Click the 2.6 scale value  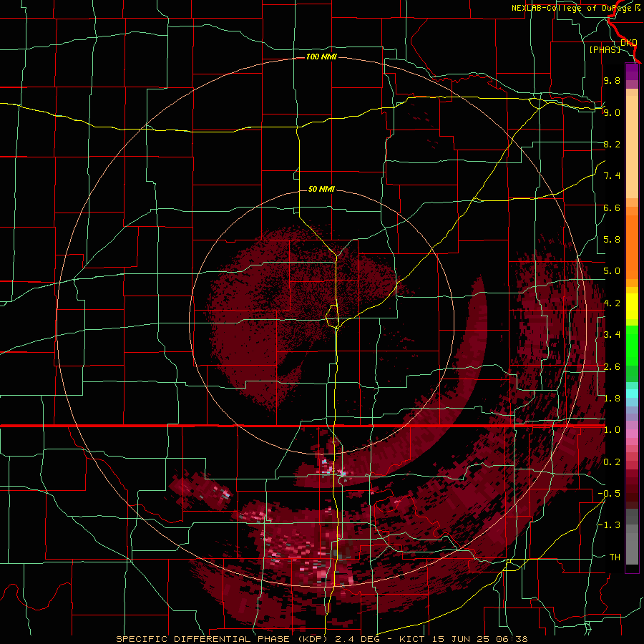click(612, 367)
